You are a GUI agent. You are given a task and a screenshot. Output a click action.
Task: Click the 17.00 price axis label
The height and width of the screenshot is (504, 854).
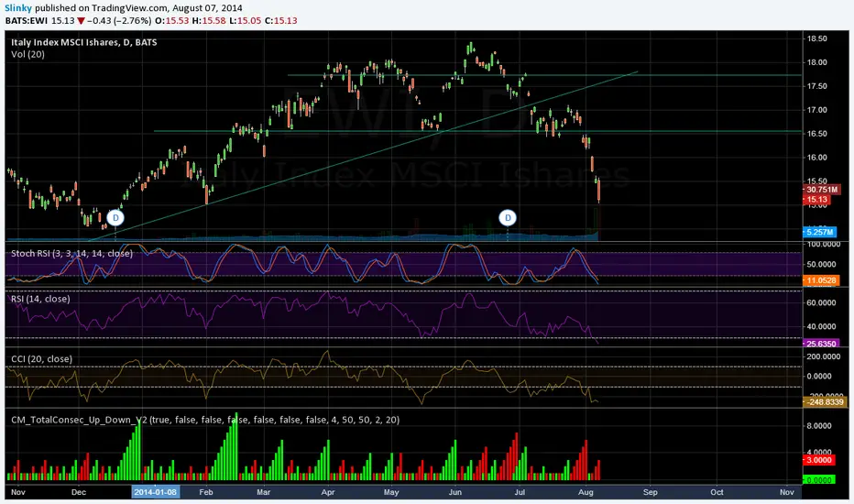817,110
